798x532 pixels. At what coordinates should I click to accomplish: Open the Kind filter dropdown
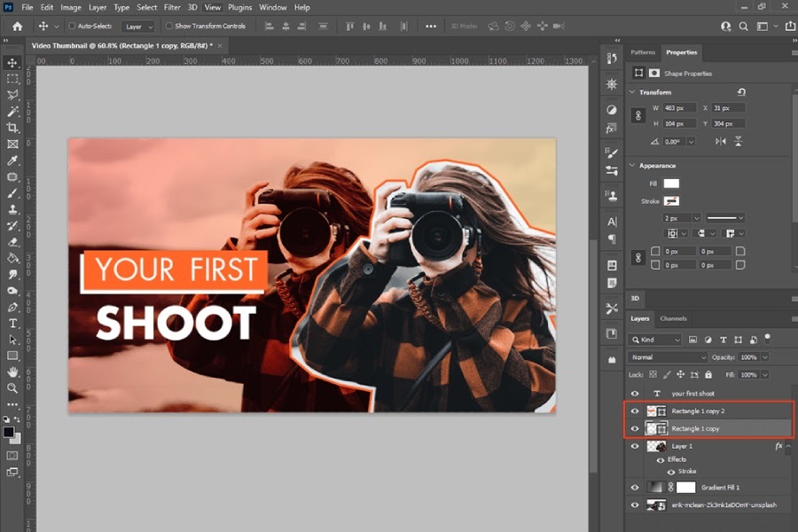point(654,340)
